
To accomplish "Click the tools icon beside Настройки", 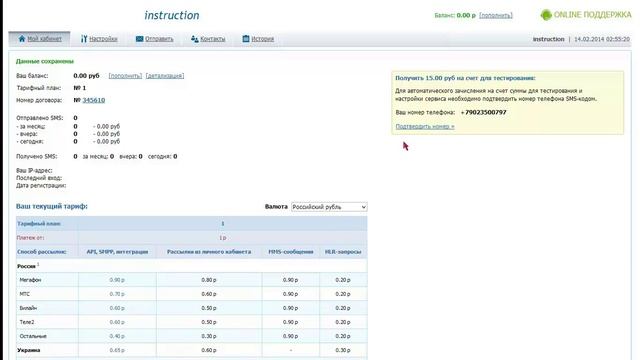I will tap(84, 39).
